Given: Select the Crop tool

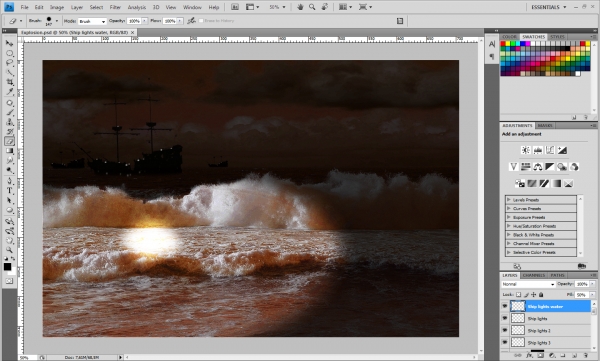Looking at the screenshot, I should point(9,82).
